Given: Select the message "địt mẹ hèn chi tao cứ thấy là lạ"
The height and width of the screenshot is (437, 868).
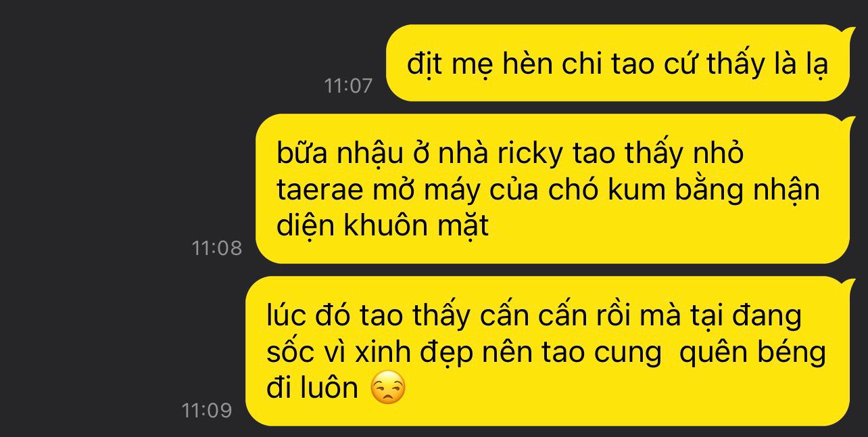Looking at the screenshot, I should pyautogui.click(x=618, y=64).
